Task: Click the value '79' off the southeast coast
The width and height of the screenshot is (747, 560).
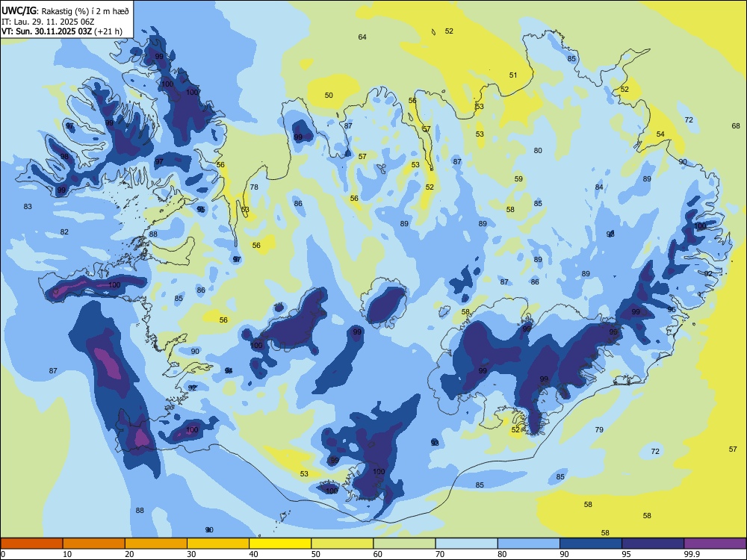Action: [x=599, y=429]
